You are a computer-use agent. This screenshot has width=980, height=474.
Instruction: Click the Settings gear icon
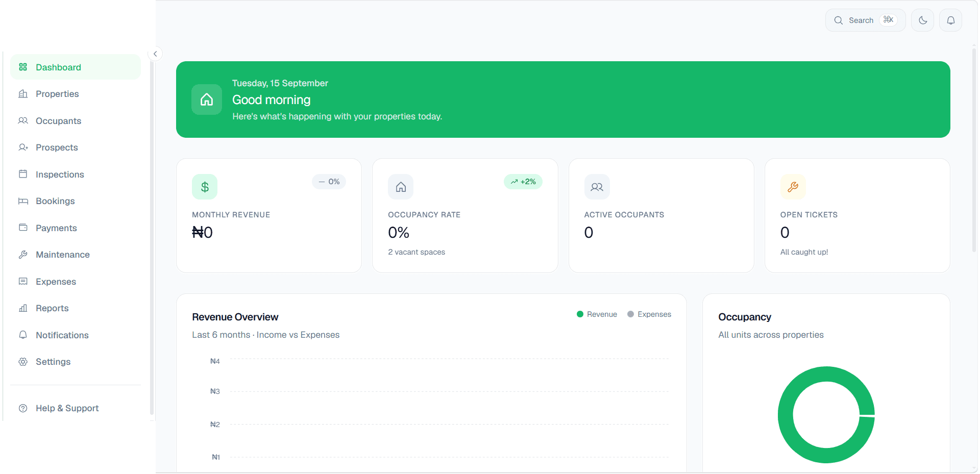(x=23, y=362)
